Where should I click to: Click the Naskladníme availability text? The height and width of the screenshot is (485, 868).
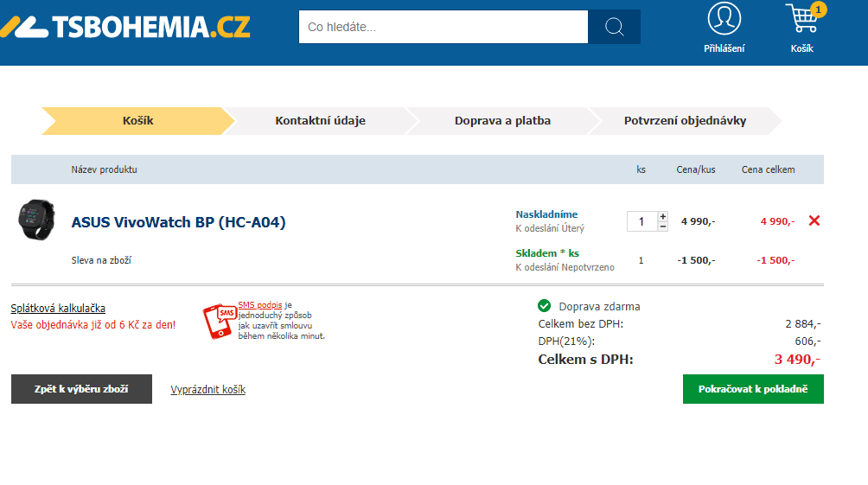click(x=546, y=214)
